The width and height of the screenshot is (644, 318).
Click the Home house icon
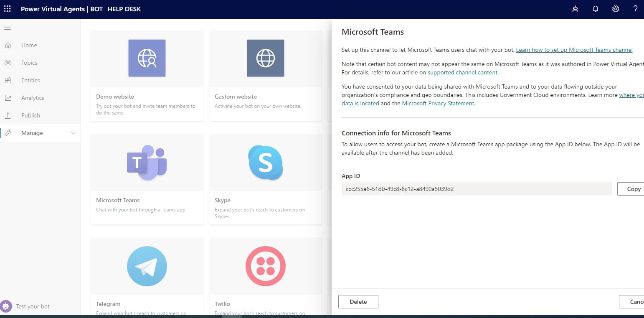pyautogui.click(x=8, y=45)
